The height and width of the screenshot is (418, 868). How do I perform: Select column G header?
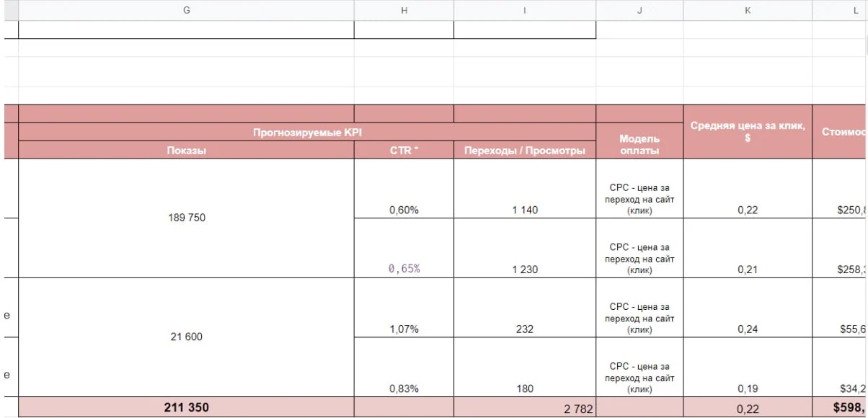coord(187,11)
